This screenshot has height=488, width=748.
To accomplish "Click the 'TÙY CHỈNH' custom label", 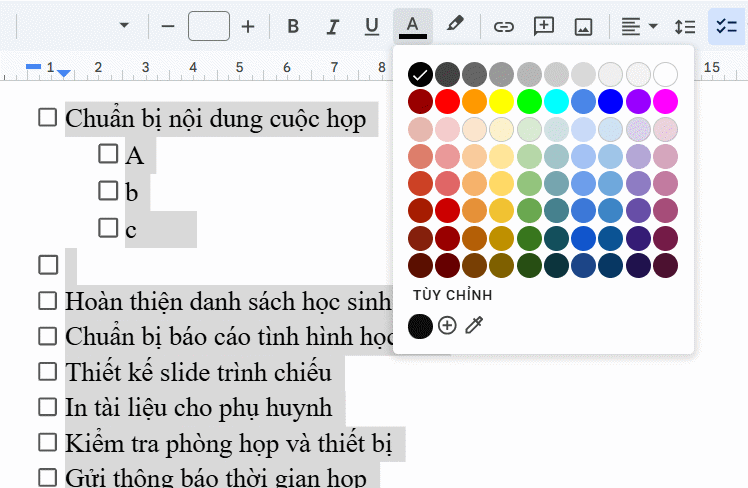I will (x=453, y=295).
